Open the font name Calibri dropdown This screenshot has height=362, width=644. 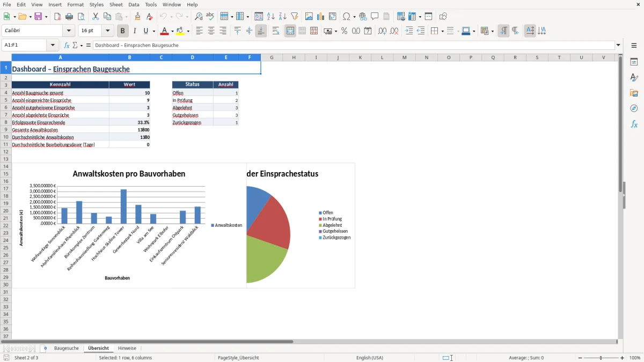(68, 31)
